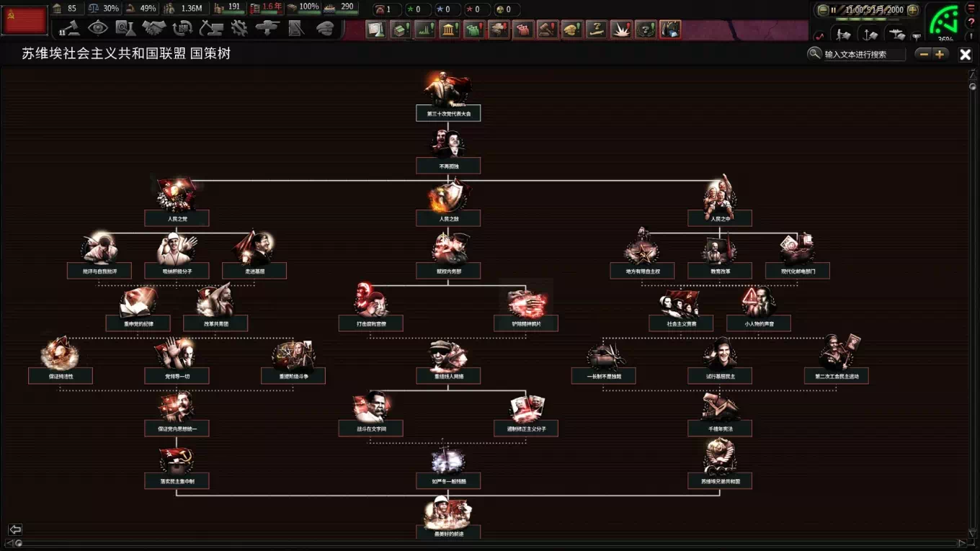The image size is (980, 551).
Task: Select the 保证党内思想统一 focus
Action: pos(177,429)
